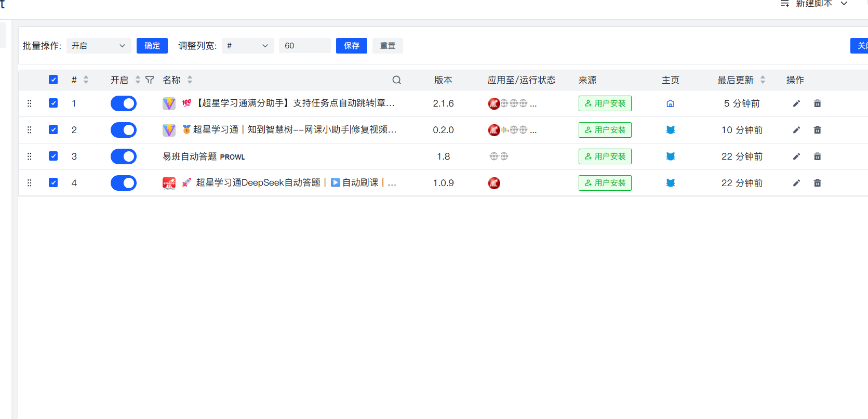Toggle the select-all header checkbox
The image size is (868, 419).
click(53, 80)
